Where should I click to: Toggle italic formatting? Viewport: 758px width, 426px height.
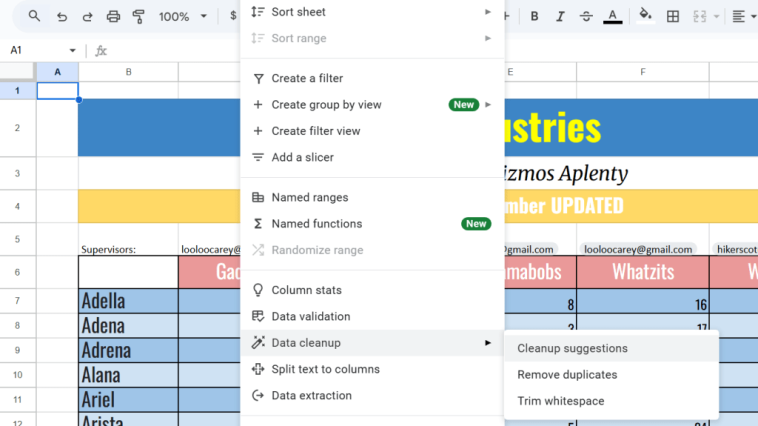pyautogui.click(x=560, y=16)
